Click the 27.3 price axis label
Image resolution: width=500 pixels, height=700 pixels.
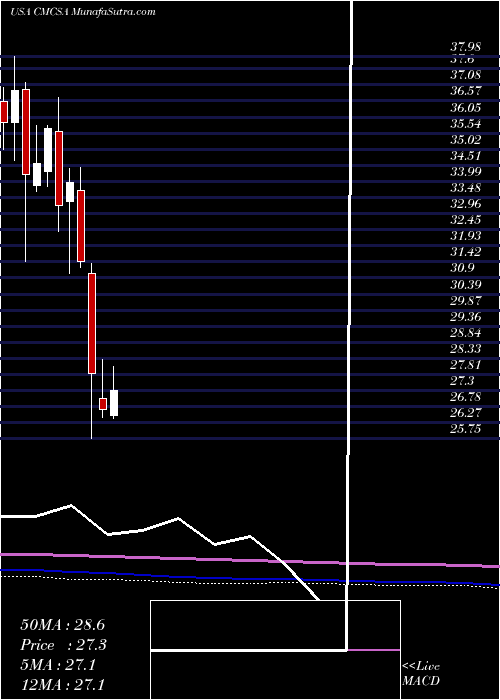(x=463, y=381)
